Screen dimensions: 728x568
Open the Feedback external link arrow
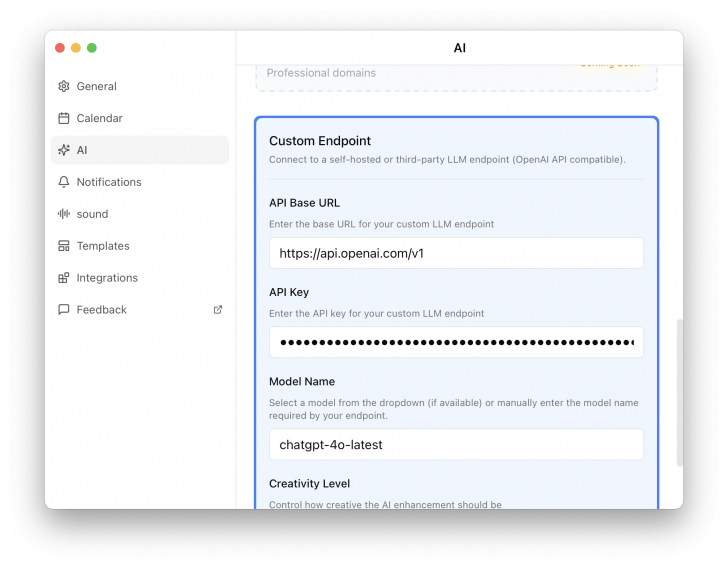point(218,310)
